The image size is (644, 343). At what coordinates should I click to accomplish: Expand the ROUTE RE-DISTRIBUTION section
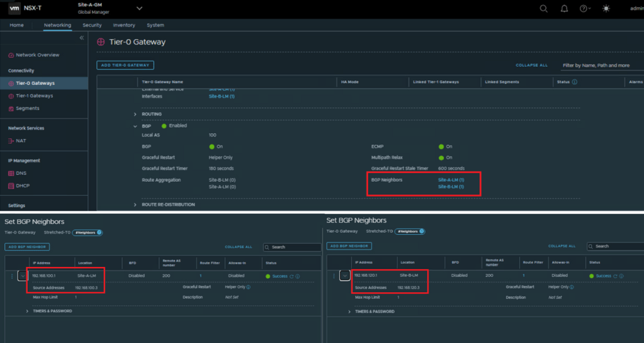[135, 205]
